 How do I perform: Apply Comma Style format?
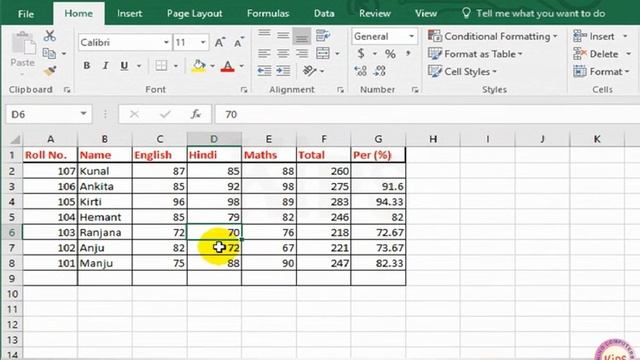(408, 53)
